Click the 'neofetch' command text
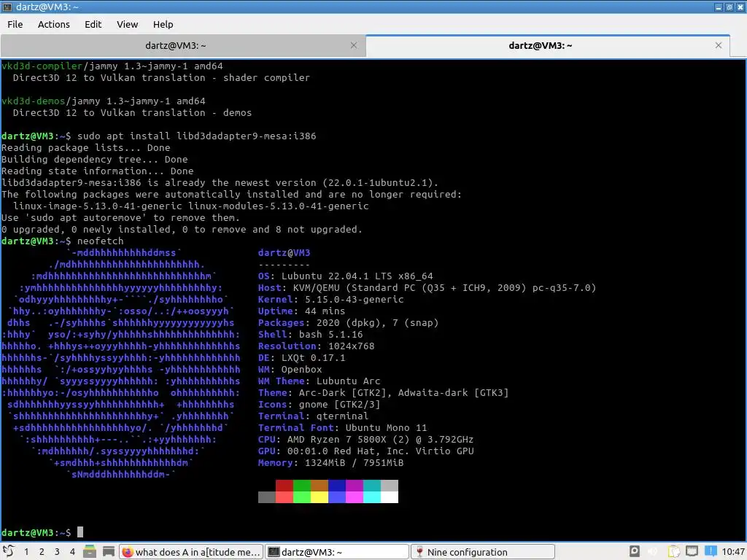Screen dimensions: 747x560 tap(100, 241)
